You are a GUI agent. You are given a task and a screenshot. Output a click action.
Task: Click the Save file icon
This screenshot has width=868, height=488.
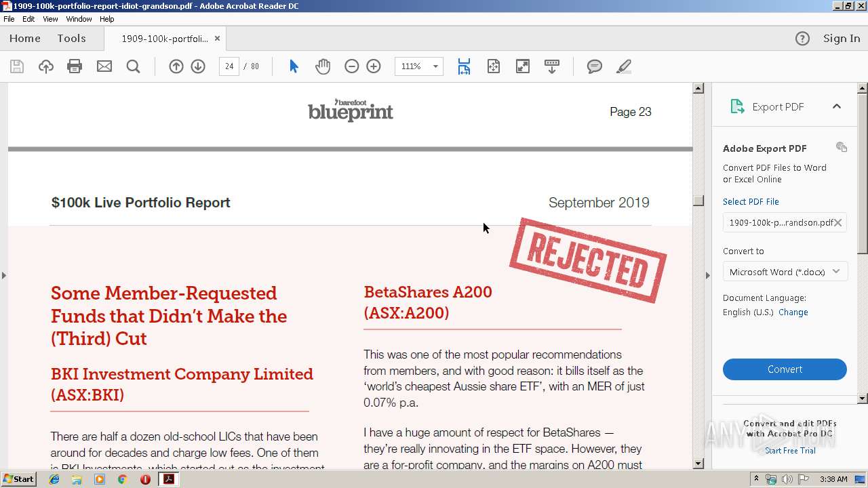click(x=17, y=66)
